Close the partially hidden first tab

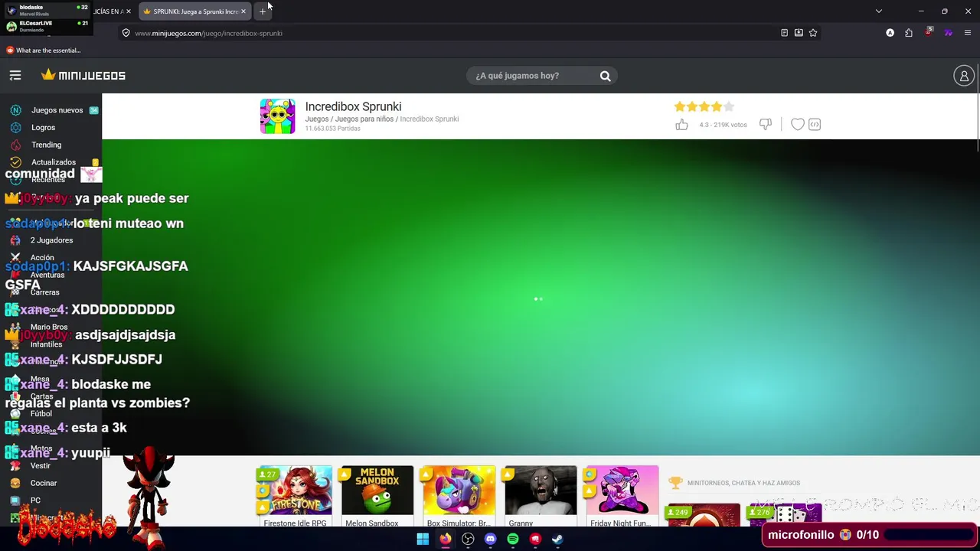(129, 11)
